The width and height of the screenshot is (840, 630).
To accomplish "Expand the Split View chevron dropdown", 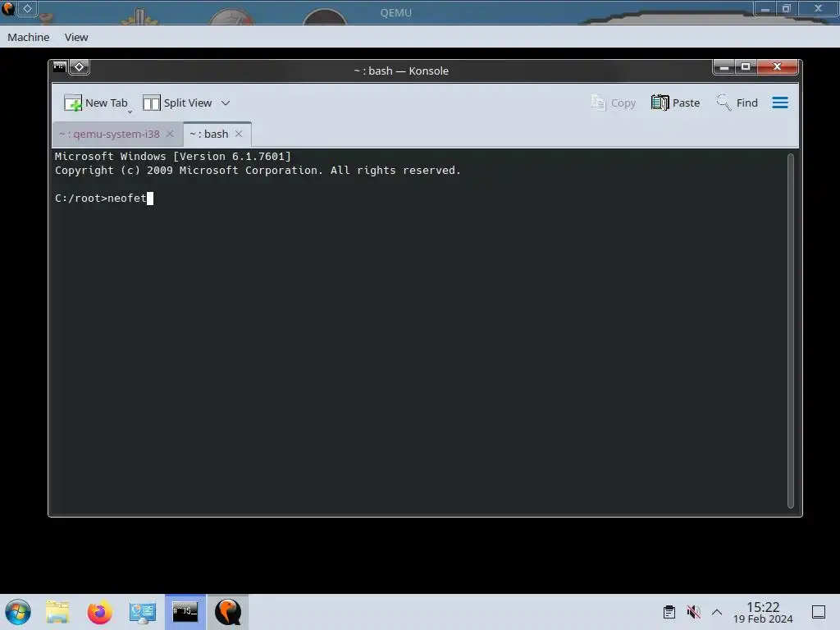I will click(x=226, y=103).
